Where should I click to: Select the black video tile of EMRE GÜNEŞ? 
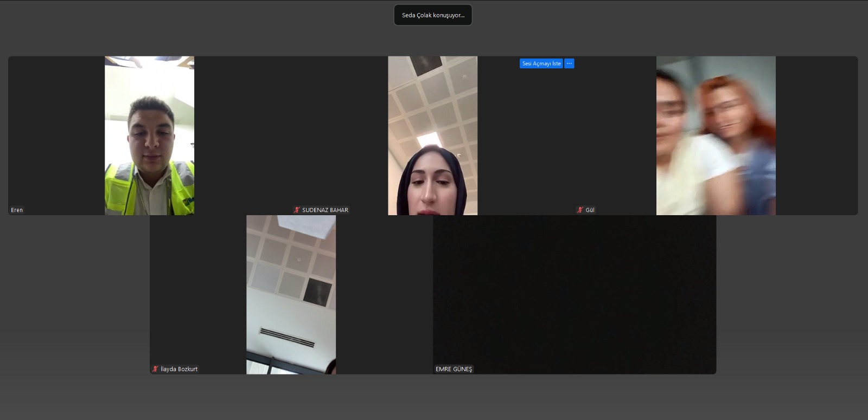coord(574,293)
